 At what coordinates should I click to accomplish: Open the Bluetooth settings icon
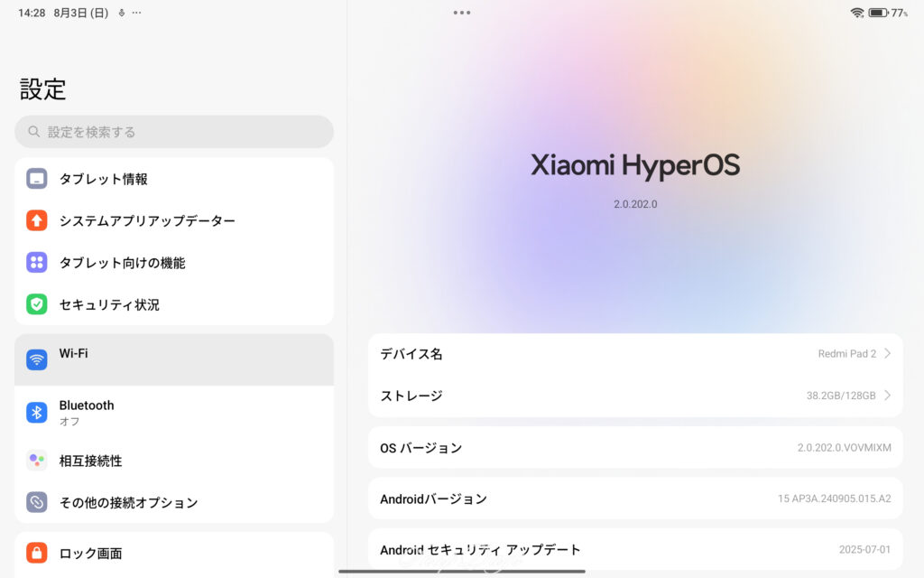click(36, 412)
